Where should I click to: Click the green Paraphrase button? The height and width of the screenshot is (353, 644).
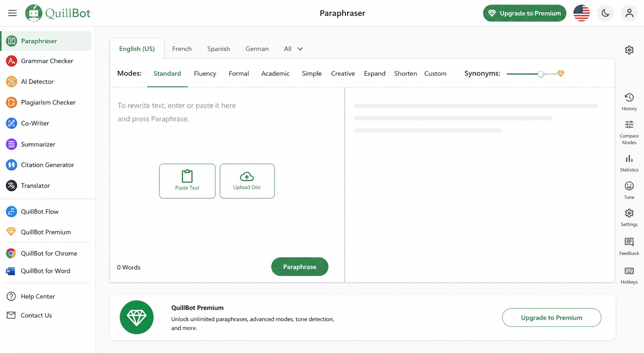tap(300, 267)
